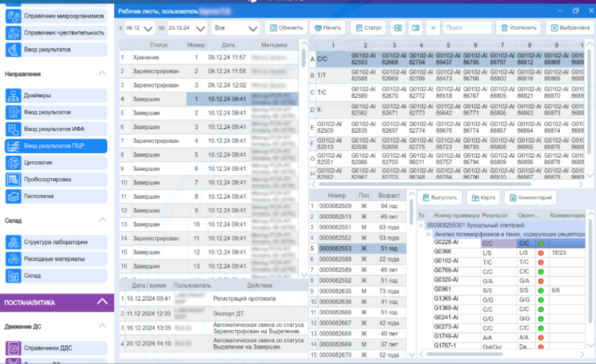Screen dimensions: 596x364
Task: Click the Комментарий button
Action: (530, 198)
